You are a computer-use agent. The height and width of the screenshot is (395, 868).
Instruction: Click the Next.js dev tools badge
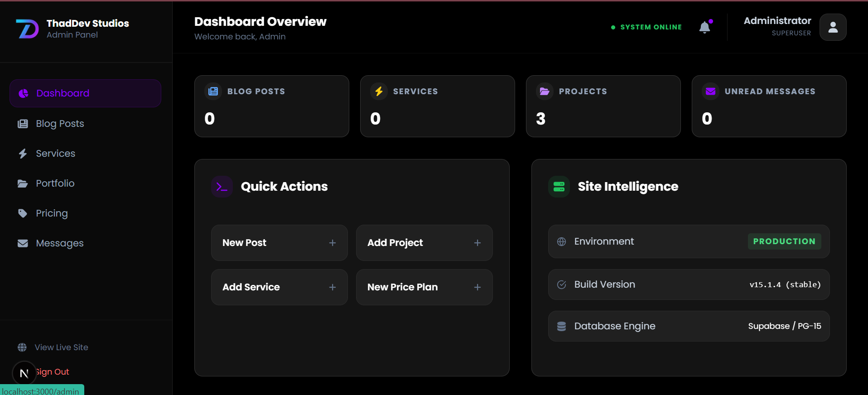click(24, 373)
